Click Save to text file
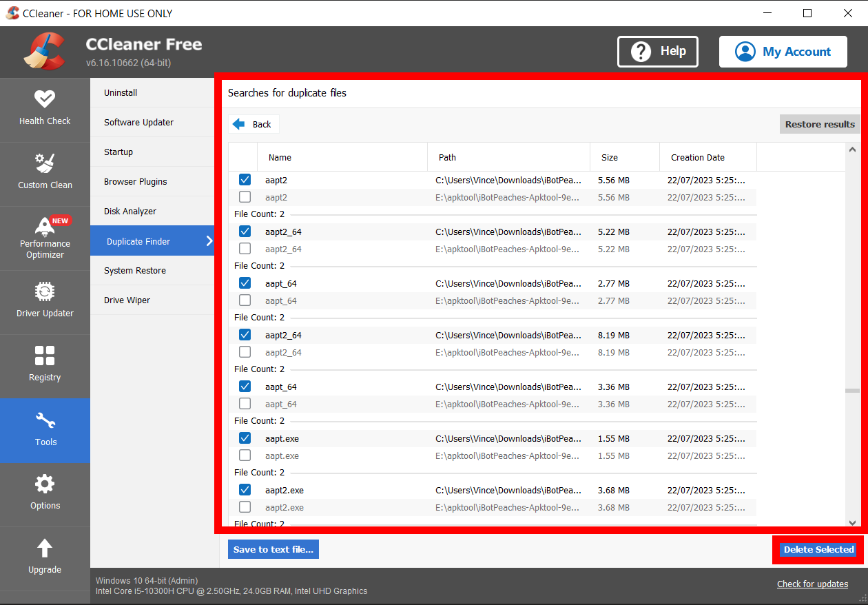868x605 pixels. pos(273,549)
